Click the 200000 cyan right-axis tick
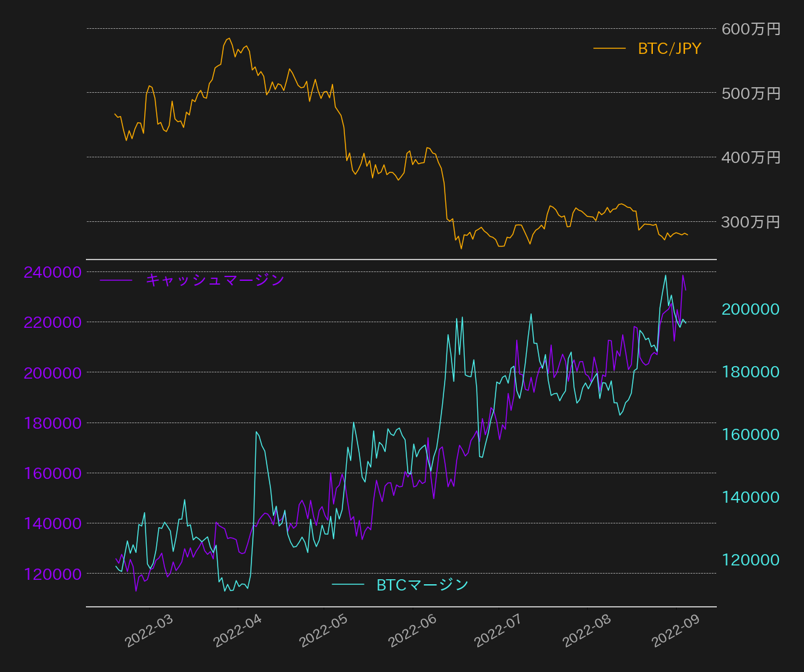 (751, 309)
